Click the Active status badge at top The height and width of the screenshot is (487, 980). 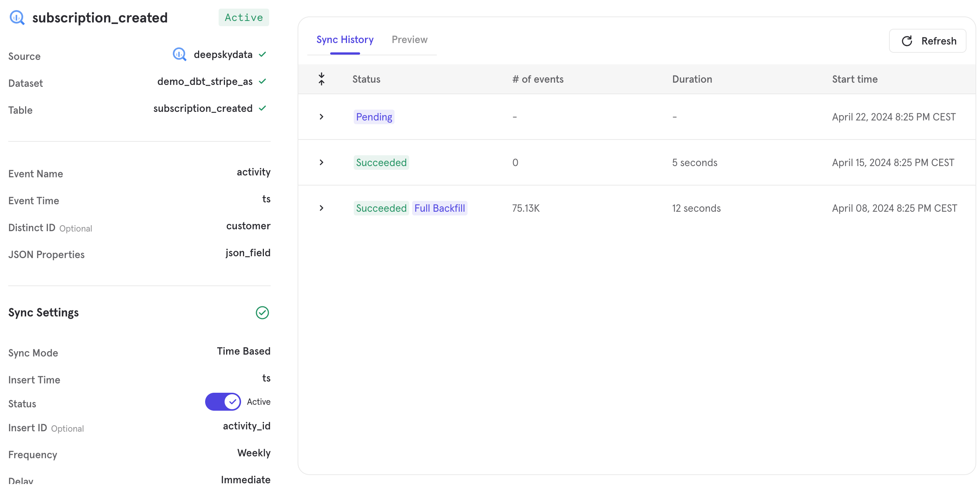243,18
